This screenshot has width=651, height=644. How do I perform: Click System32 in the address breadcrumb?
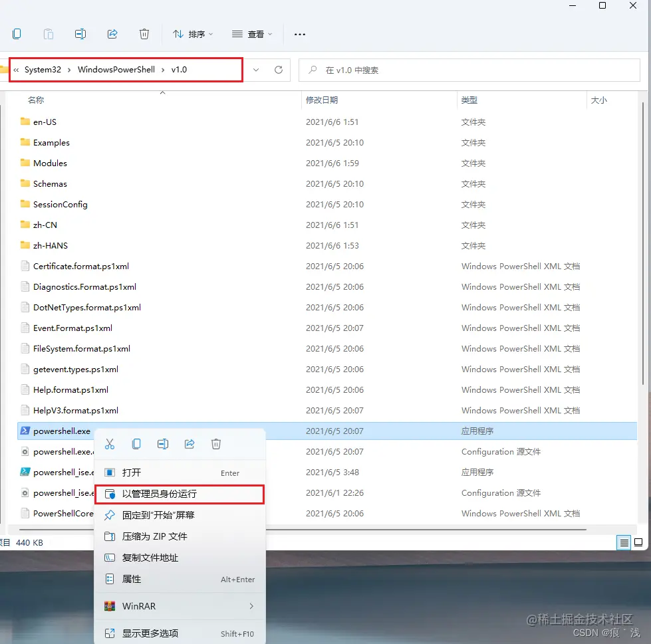(43, 70)
